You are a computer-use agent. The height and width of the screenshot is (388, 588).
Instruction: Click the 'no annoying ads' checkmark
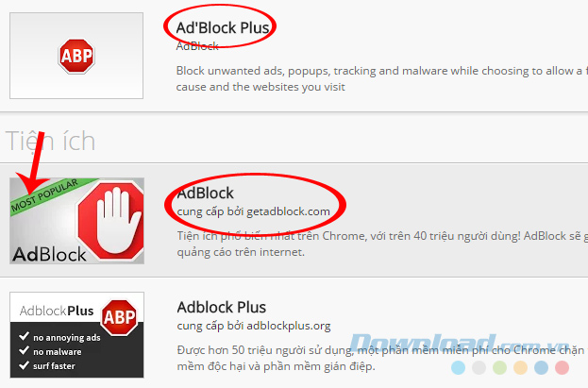[x=24, y=336]
